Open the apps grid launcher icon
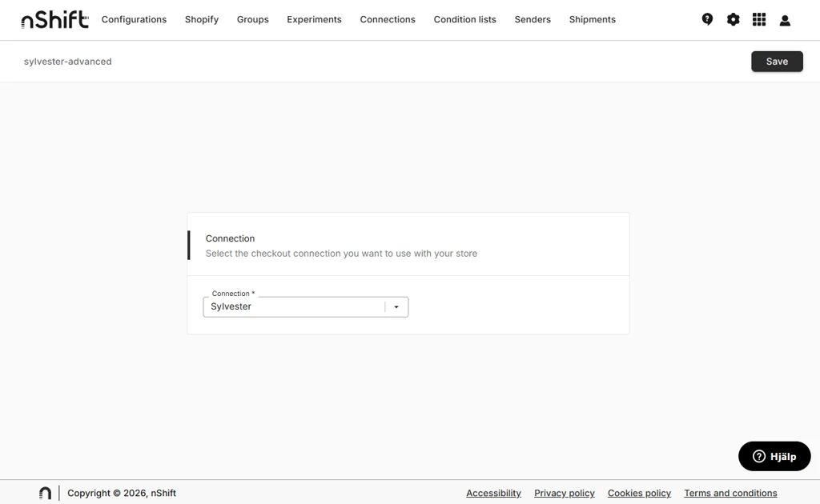This screenshot has width=820, height=504. point(758,18)
